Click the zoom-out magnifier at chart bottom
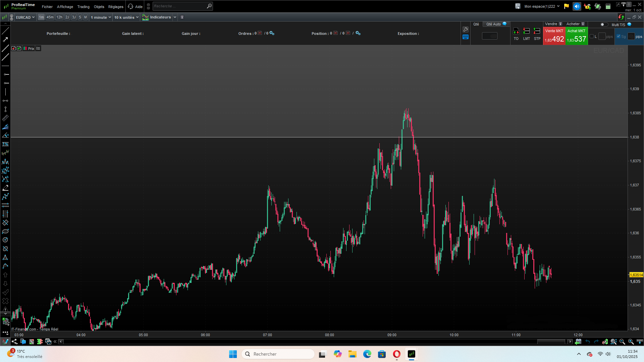Image resolution: width=644 pixels, height=362 pixels. click(x=622, y=342)
